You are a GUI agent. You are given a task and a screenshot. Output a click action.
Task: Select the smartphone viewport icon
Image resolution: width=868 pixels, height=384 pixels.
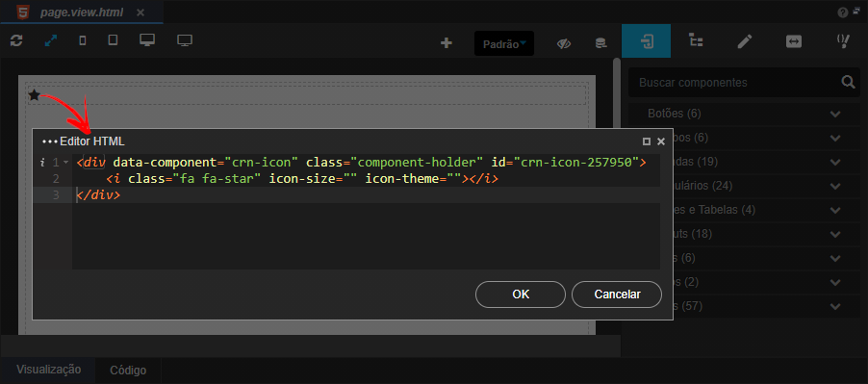(83, 40)
